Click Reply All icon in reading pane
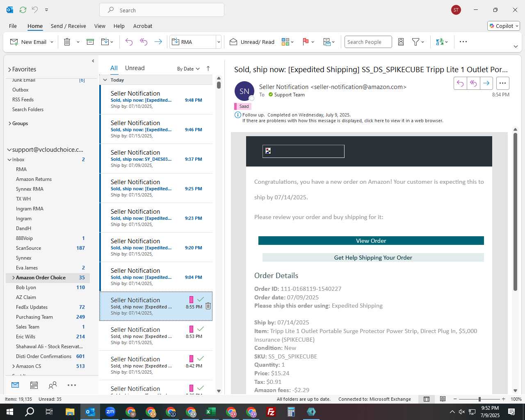The width and height of the screenshot is (525, 420). click(473, 83)
